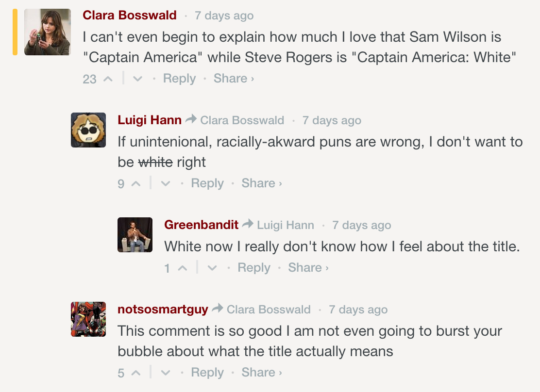
Task: Jump to parent via 'Clara Bosswald' reply link under Luigi Hann
Action: pos(242,120)
